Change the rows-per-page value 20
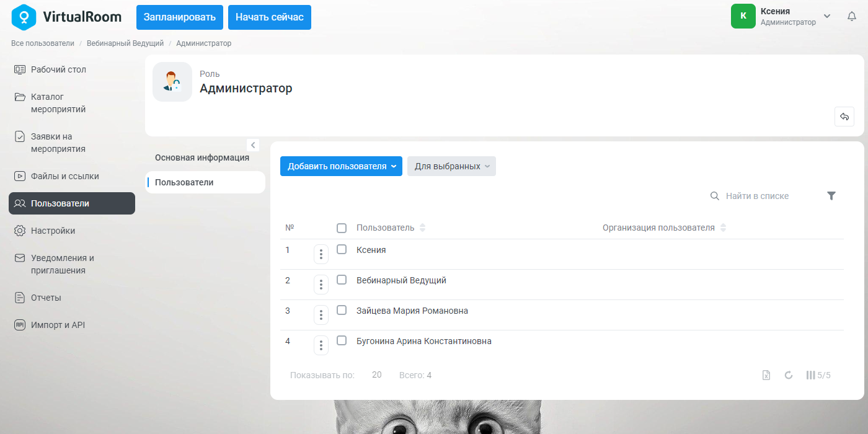868x434 pixels. pos(377,375)
